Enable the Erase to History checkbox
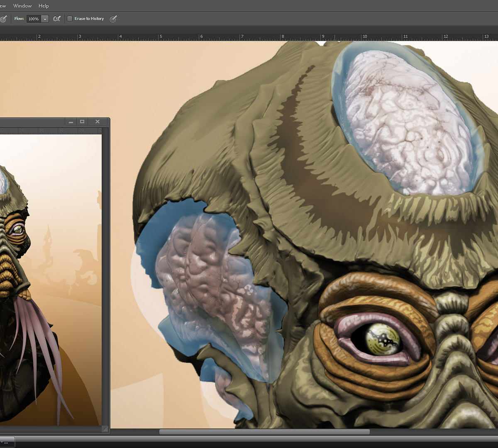This screenshot has width=498, height=448. point(70,19)
